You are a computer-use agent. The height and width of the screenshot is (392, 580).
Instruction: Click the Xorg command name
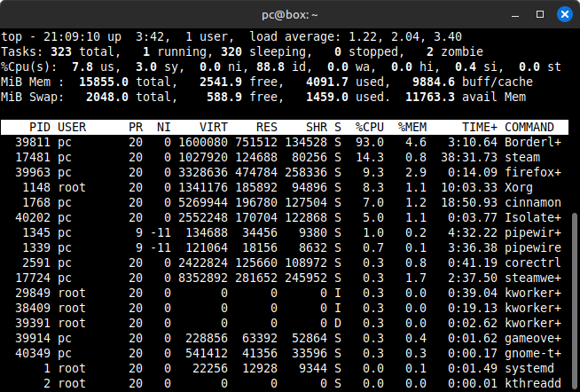tap(519, 187)
